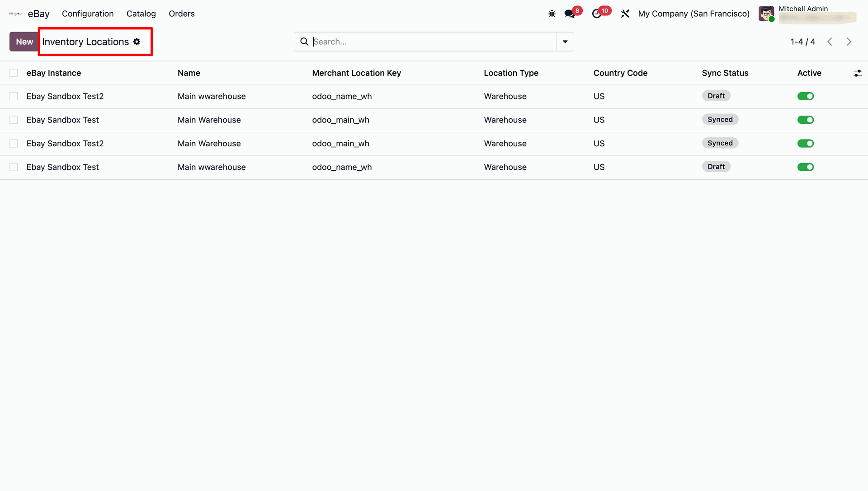Focus the Search input field

click(x=434, y=42)
